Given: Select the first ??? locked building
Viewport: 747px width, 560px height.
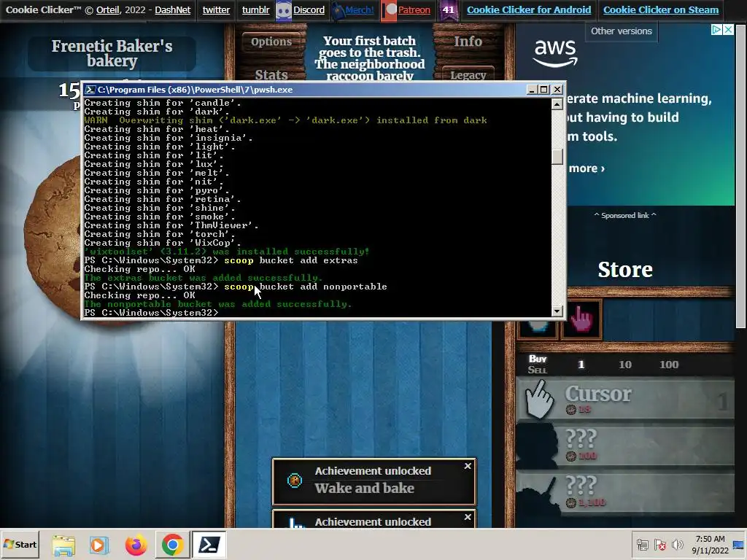Looking at the screenshot, I should [x=625, y=446].
